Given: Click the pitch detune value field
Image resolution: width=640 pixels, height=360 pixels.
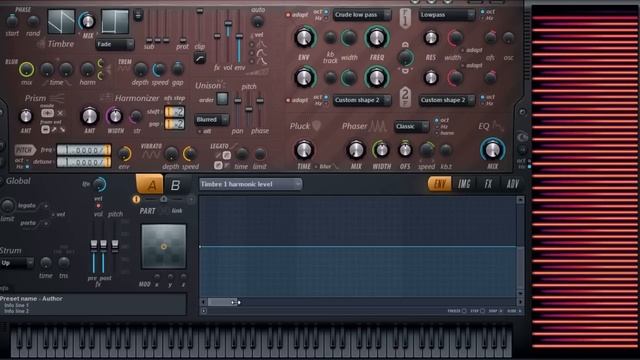Looking at the screenshot, I should click(84, 162).
